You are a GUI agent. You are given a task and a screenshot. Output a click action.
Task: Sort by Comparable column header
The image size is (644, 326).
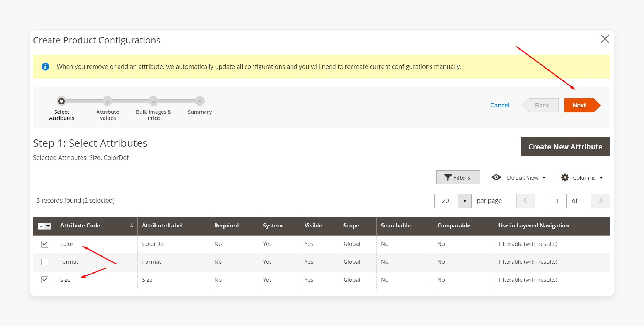point(463,226)
